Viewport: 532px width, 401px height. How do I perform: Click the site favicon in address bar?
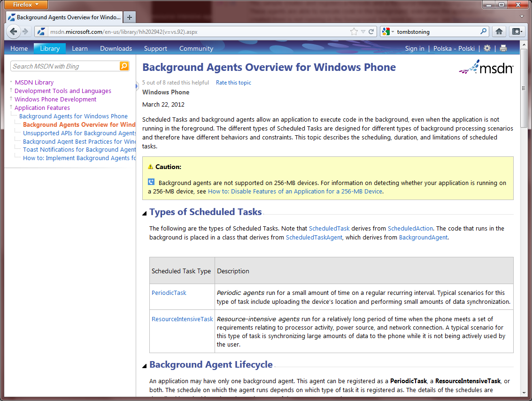point(41,31)
